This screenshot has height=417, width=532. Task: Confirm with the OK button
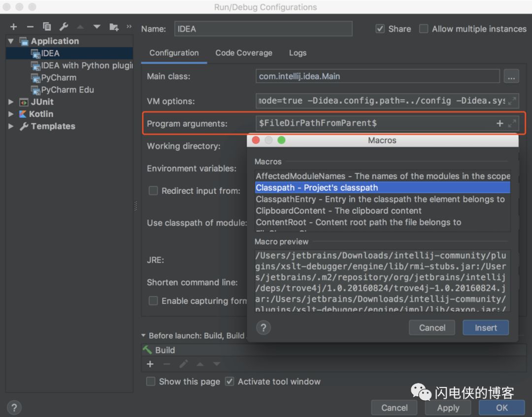(x=502, y=408)
